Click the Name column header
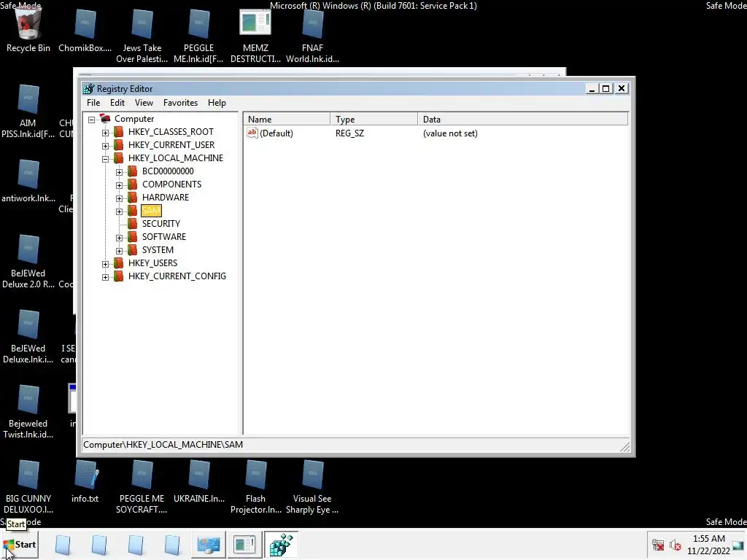747x560 pixels. [286, 119]
